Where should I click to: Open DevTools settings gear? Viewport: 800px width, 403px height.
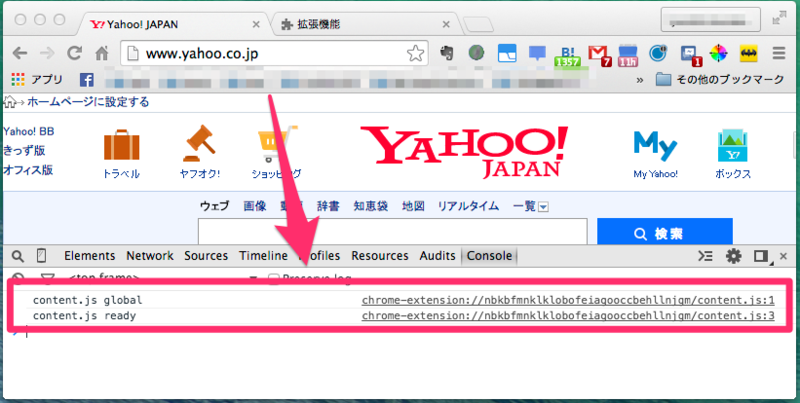click(734, 256)
